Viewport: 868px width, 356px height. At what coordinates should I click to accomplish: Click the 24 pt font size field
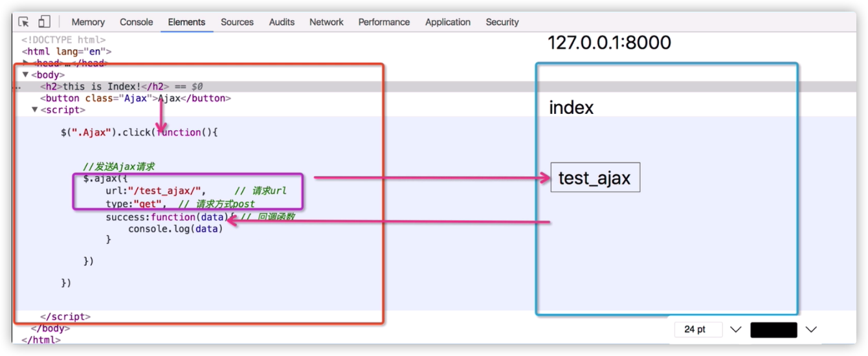click(x=698, y=329)
